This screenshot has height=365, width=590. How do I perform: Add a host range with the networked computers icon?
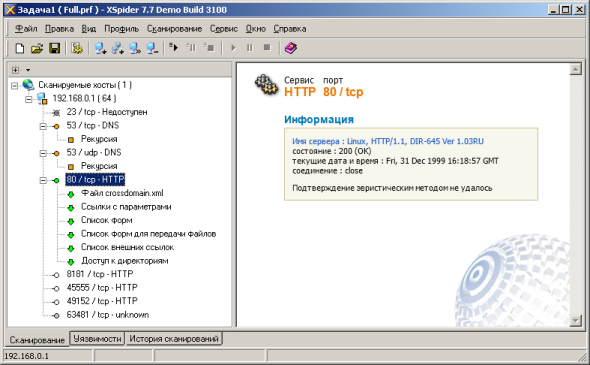point(118,48)
